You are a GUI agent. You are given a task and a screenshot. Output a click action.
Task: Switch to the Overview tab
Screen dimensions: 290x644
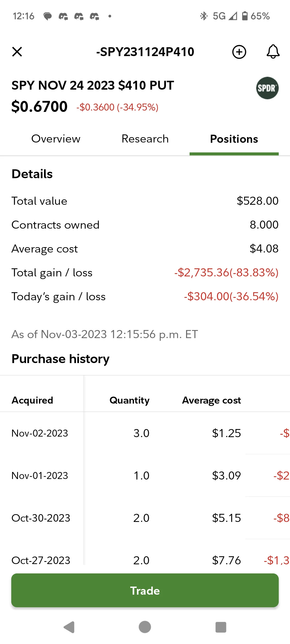56,139
